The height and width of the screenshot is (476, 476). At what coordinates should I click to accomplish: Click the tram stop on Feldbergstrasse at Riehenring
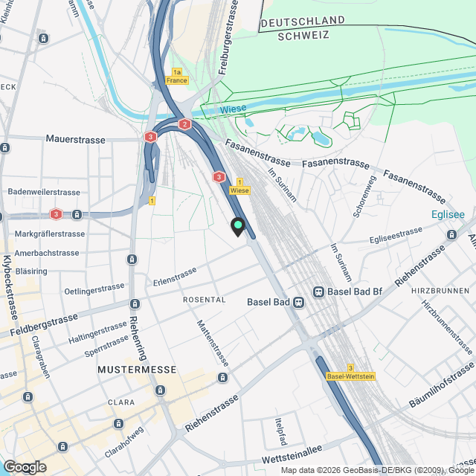[x=135, y=304]
